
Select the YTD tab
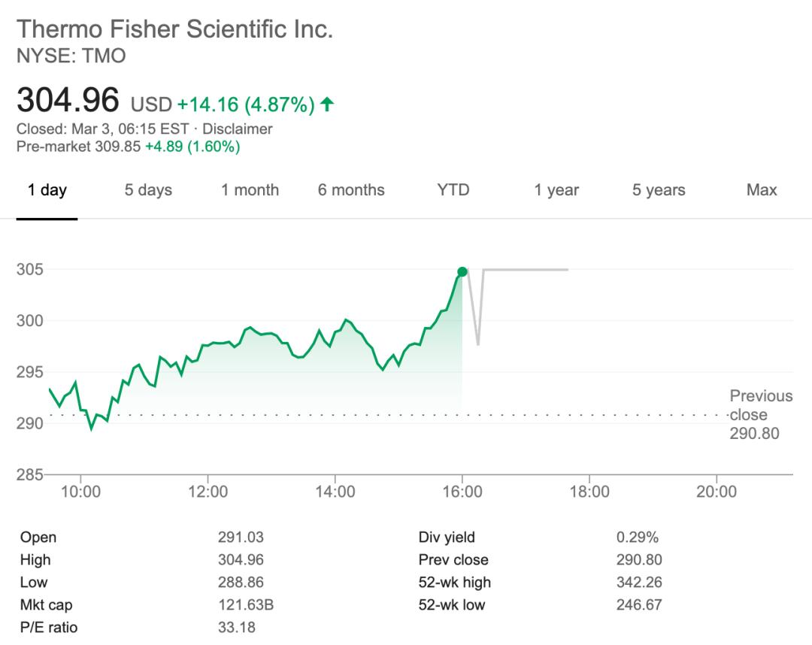(x=453, y=190)
